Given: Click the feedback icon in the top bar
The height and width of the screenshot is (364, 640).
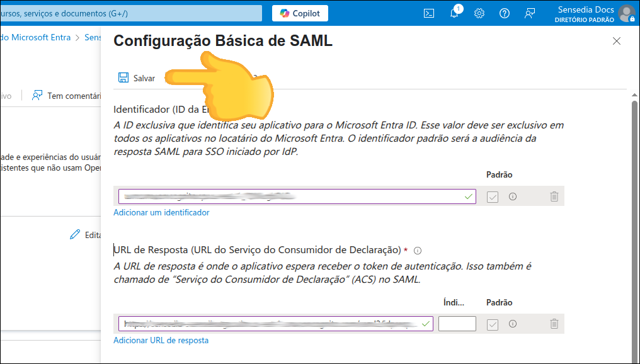Looking at the screenshot, I should click(x=530, y=13).
